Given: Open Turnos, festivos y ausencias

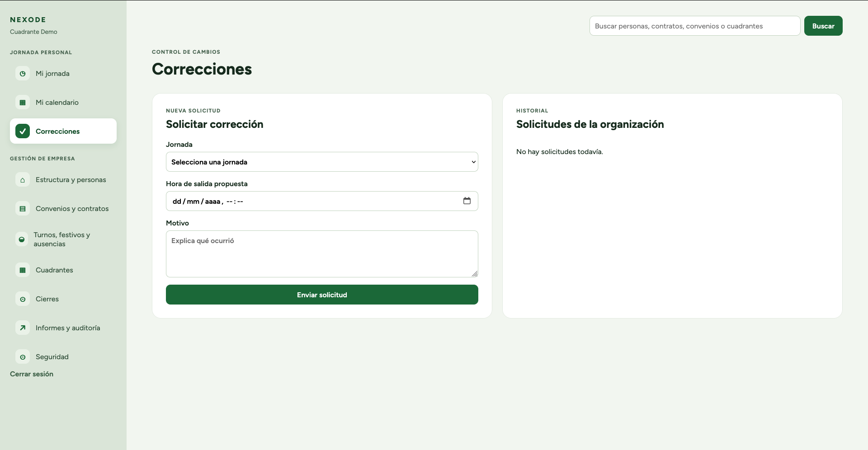Looking at the screenshot, I should coord(63,239).
